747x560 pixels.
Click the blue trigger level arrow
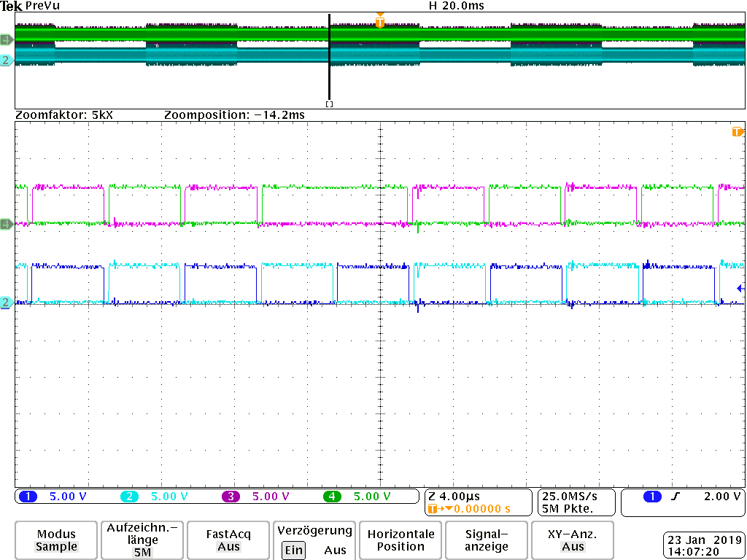click(x=740, y=288)
